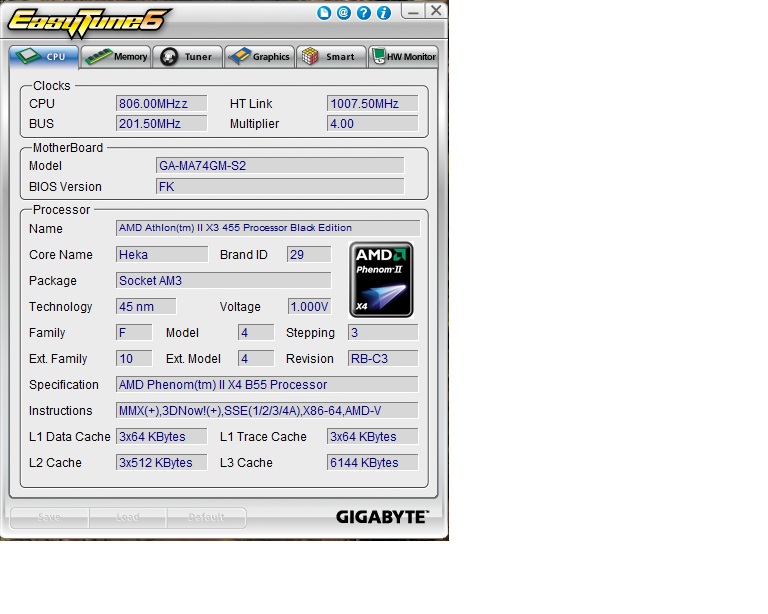Click Voltage value 1.000V

pos(310,307)
